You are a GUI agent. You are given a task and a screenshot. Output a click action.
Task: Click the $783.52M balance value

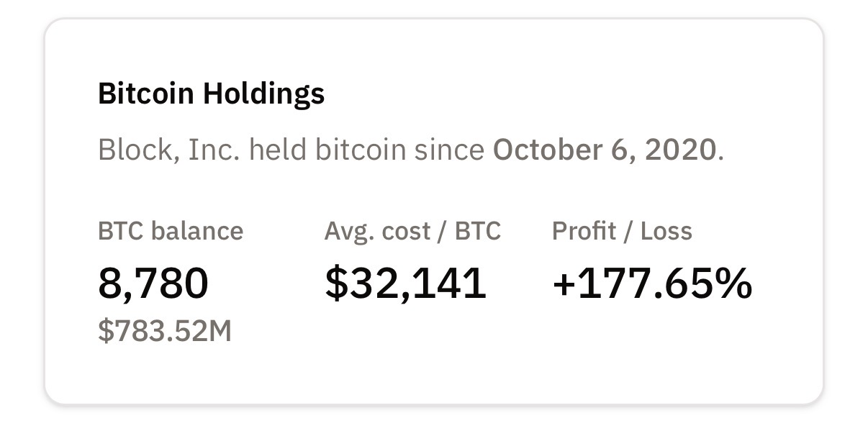pyautogui.click(x=165, y=331)
